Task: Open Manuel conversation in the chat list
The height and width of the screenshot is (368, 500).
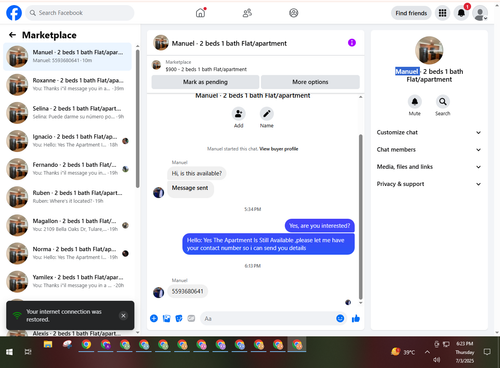Action: click(67, 56)
